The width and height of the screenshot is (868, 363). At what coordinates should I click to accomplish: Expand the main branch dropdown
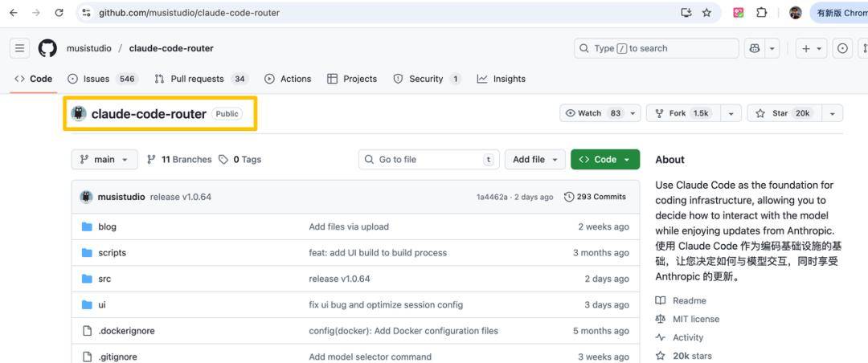click(x=104, y=160)
